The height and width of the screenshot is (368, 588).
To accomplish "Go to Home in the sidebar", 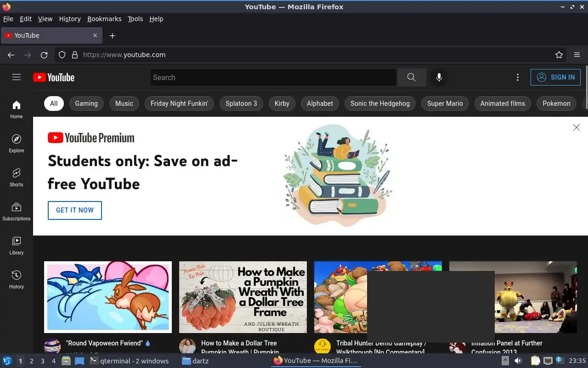I will pos(17,109).
